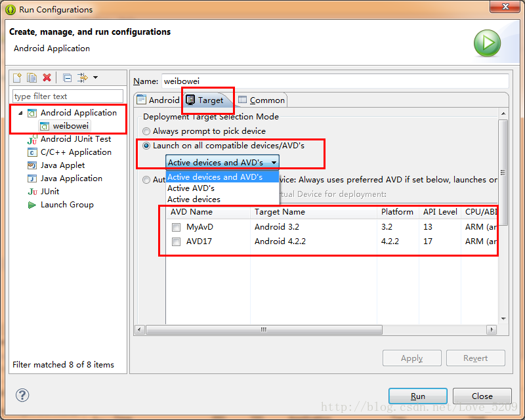Click the Target tab monitor icon
The width and height of the screenshot is (525, 420).
[x=190, y=100]
